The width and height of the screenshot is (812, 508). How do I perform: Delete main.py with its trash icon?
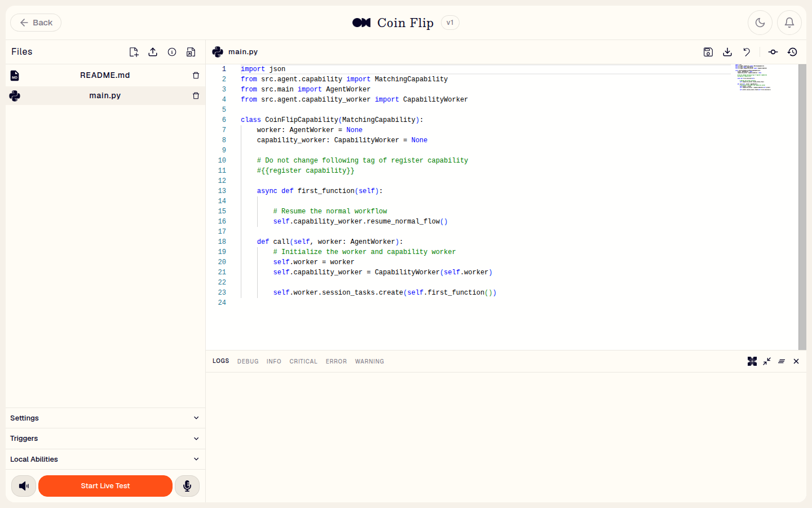click(x=196, y=95)
